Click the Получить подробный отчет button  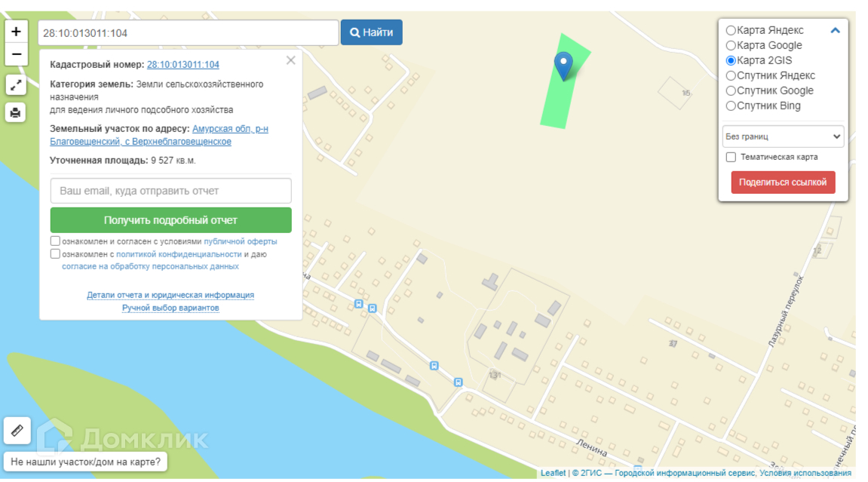170,220
